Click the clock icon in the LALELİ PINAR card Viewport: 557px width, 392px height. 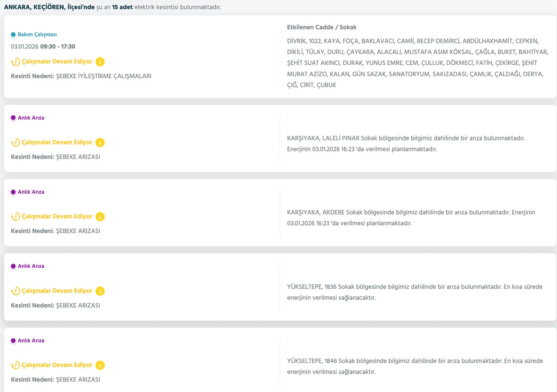click(16, 142)
